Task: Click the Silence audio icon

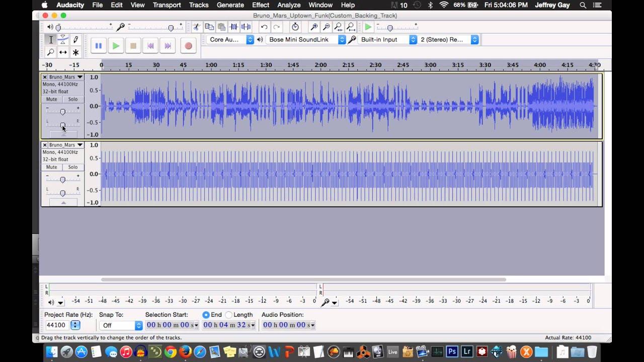Action: 246,27
